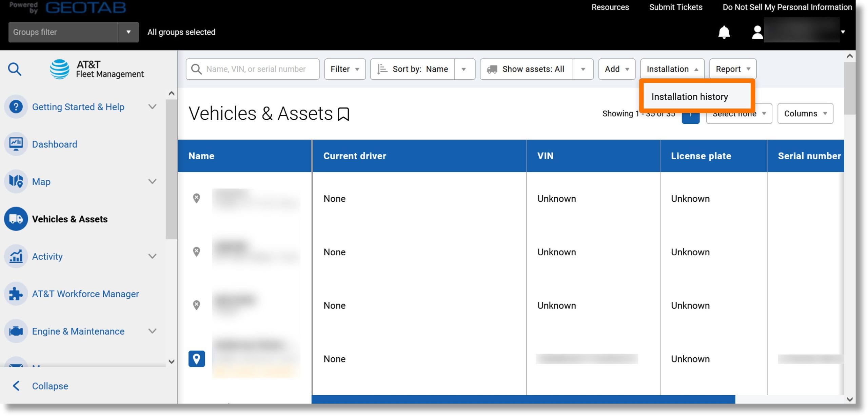This screenshot has height=416, width=868.
Task: Click the Activity icon
Action: click(16, 256)
